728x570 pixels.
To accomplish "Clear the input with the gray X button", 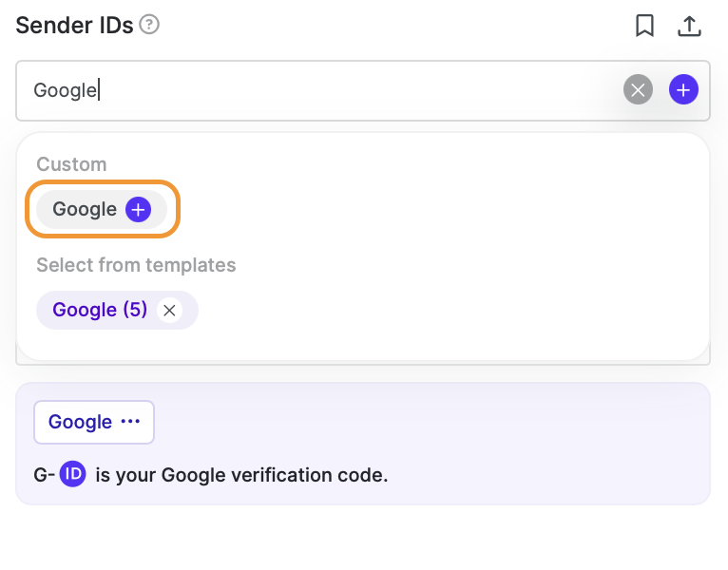I will (x=638, y=89).
